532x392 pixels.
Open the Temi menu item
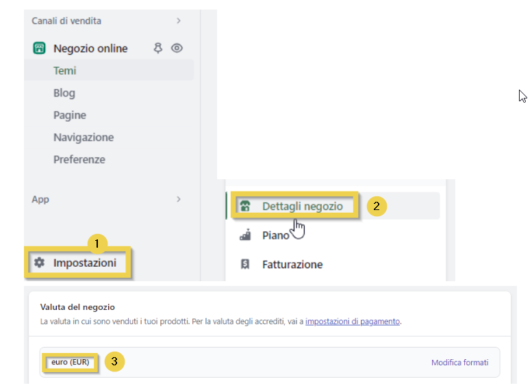(65, 70)
